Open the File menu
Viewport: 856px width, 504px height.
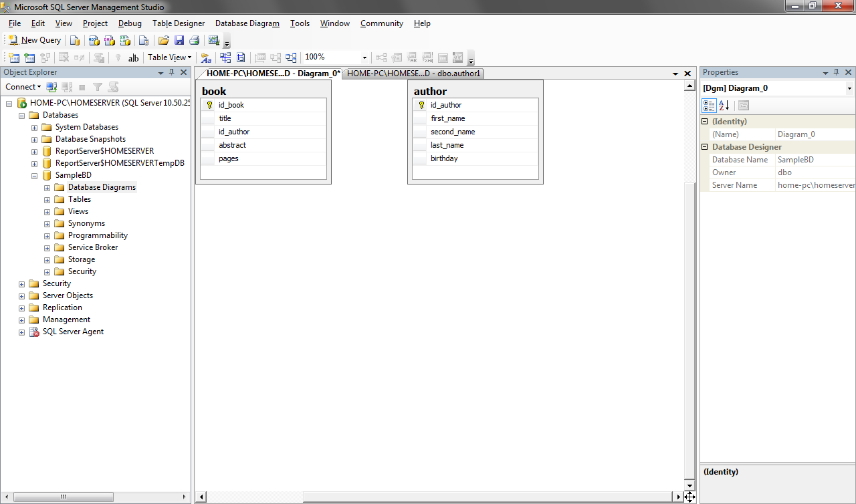point(15,23)
